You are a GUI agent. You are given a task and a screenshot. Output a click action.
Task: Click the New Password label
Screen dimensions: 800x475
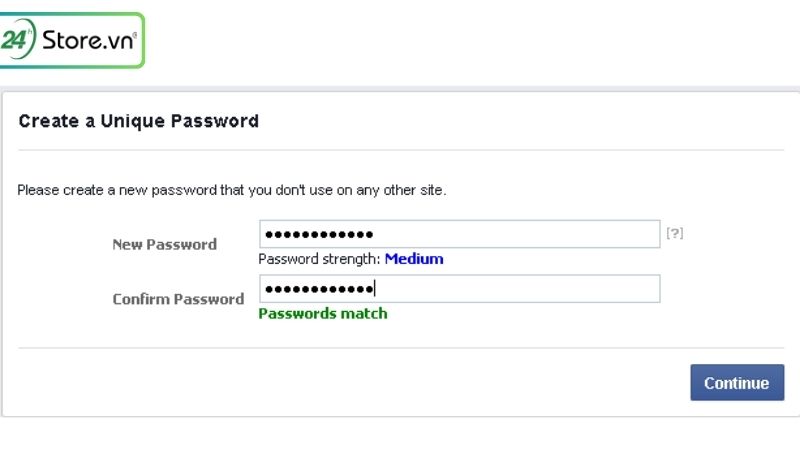pyautogui.click(x=164, y=244)
